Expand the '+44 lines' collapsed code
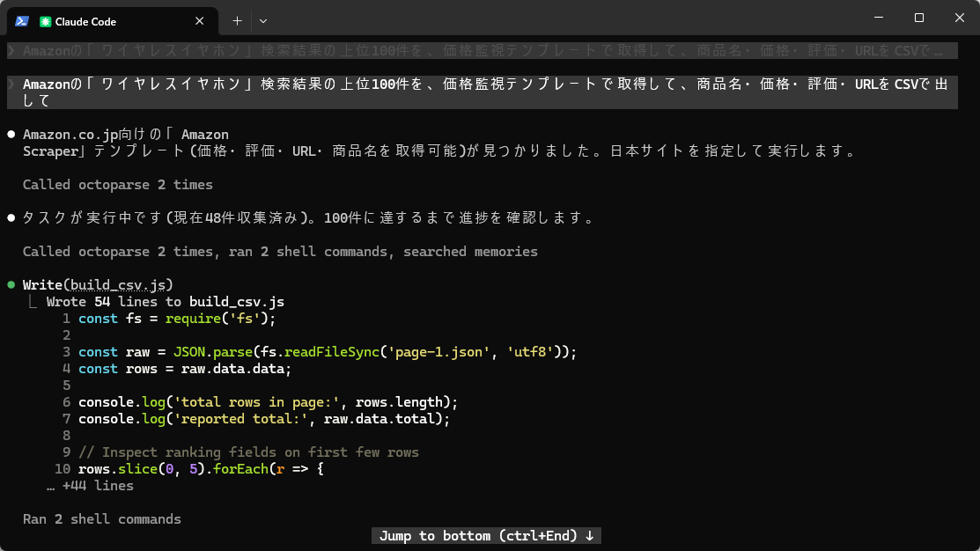This screenshot has width=980, height=551. [x=90, y=486]
